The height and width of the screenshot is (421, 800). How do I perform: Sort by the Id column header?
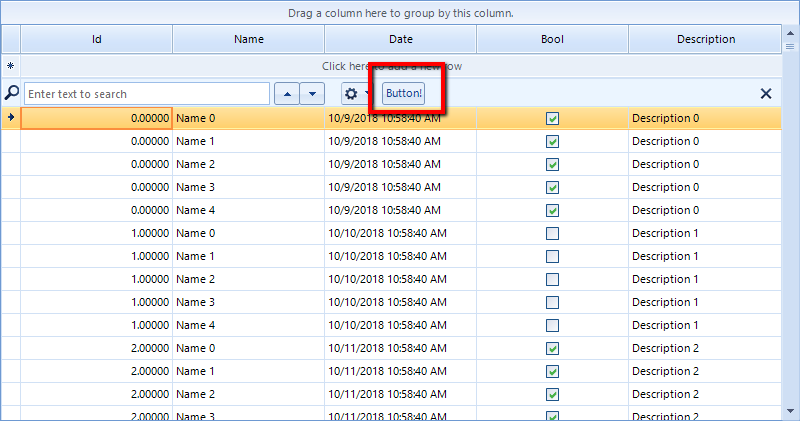(96, 40)
